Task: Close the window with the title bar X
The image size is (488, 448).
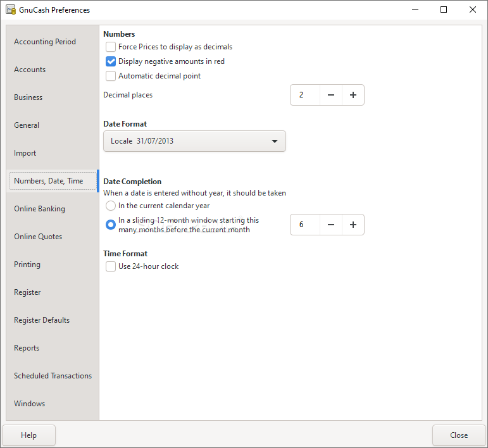Action: pos(473,9)
